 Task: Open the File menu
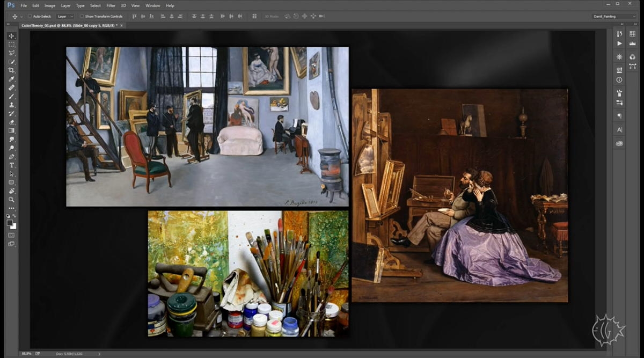tap(24, 5)
